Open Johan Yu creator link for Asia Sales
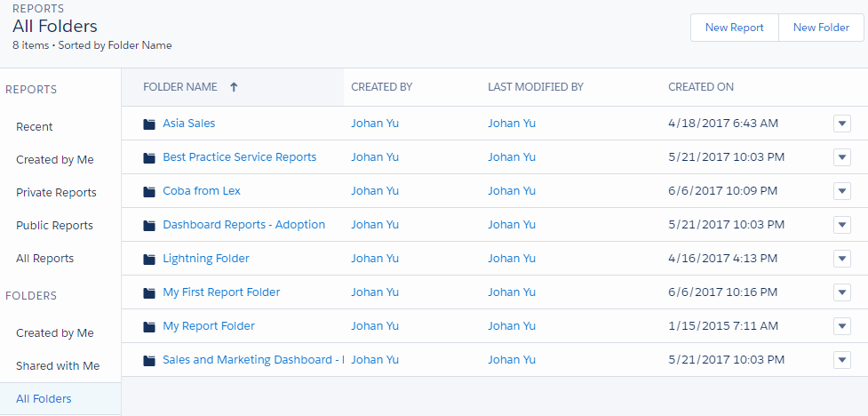This screenshot has width=868, height=416. pyautogui.click(x=375, y=124)
